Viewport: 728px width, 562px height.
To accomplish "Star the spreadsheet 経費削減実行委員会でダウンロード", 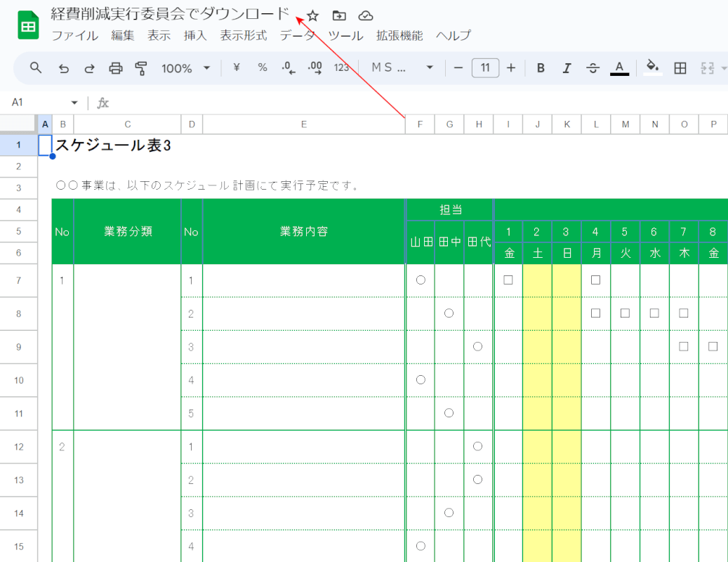I will pos(312,15).
